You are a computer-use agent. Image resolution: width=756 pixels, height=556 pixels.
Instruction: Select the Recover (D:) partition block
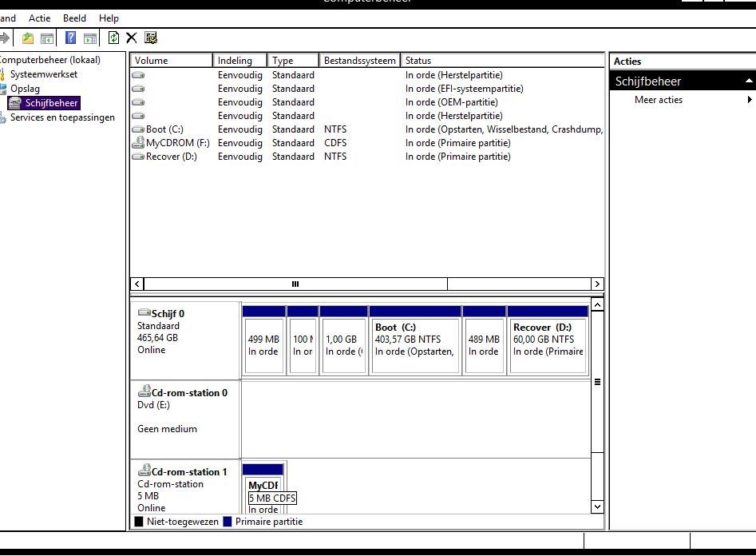pyautogui.click(x=548, y=344)
